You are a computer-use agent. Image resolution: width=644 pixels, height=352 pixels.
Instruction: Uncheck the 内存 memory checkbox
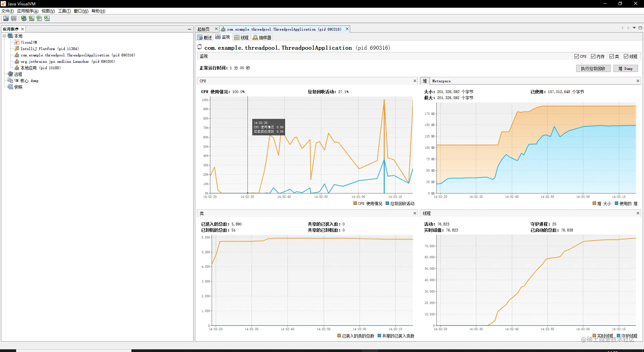coord(593,56)
